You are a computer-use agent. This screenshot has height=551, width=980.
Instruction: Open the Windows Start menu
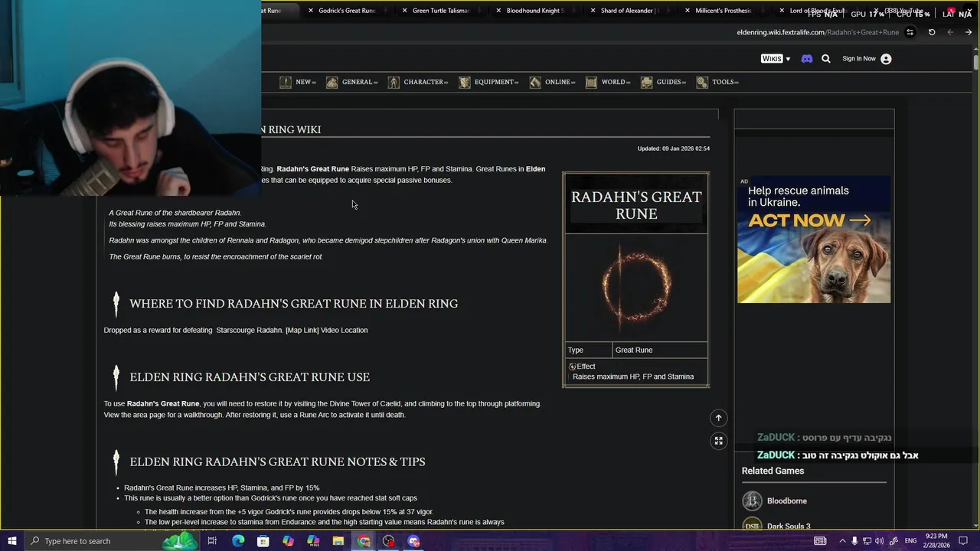pyautogui.click(x=11, y=541)
